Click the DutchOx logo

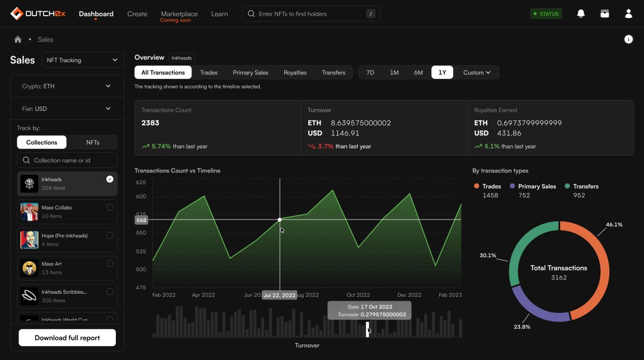(x=38, y=13)
